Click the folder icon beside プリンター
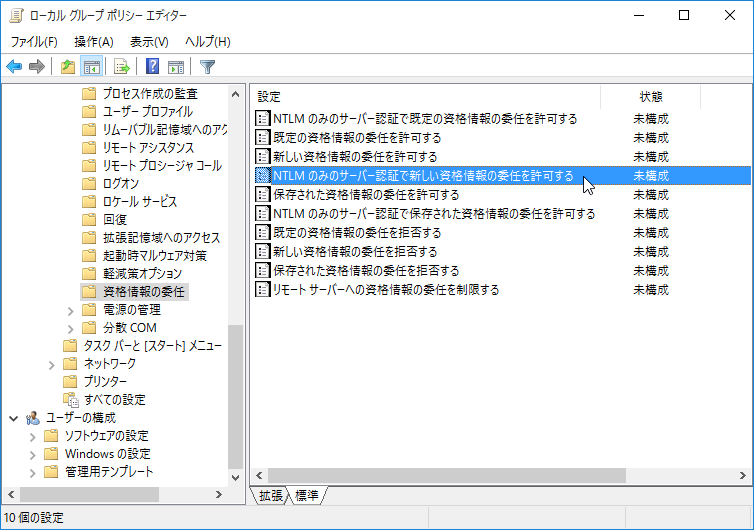754x530 pixels. pyautogui.click(x=70, y=381)
